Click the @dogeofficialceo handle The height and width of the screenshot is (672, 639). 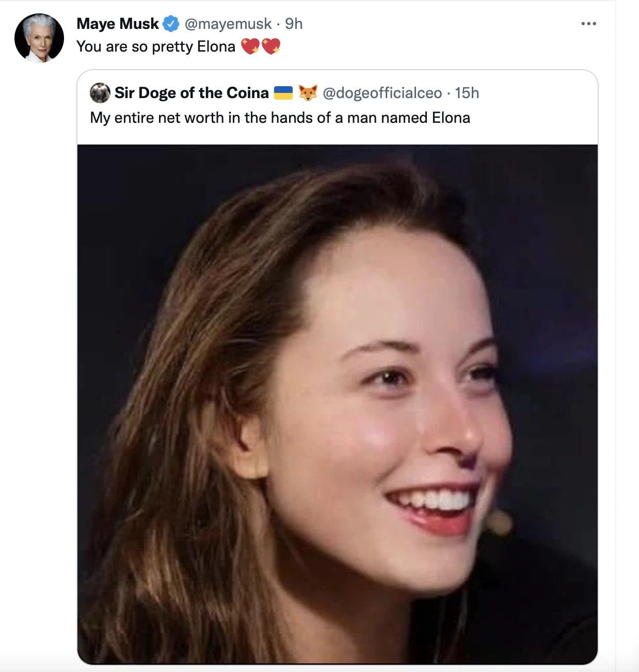point(382,93)
